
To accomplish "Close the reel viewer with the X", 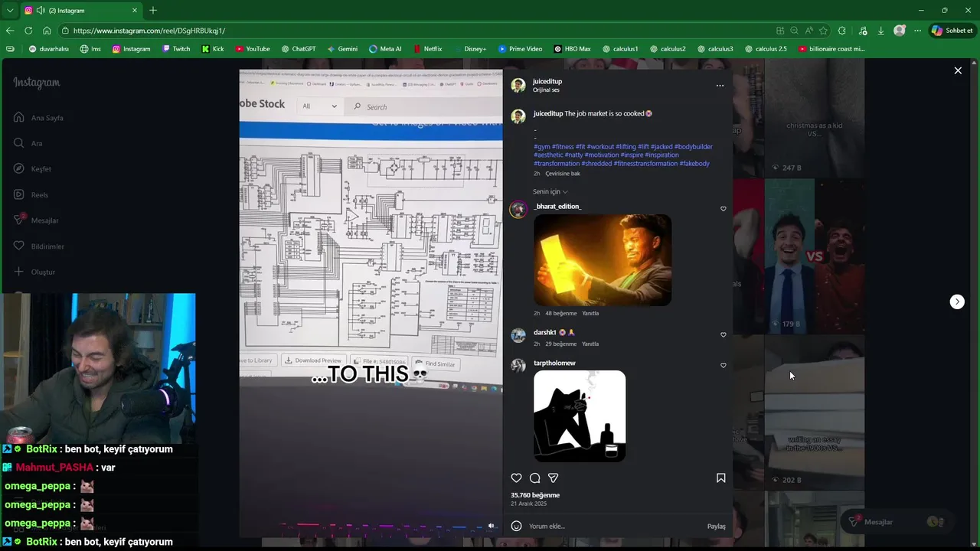I will point(958,70).
